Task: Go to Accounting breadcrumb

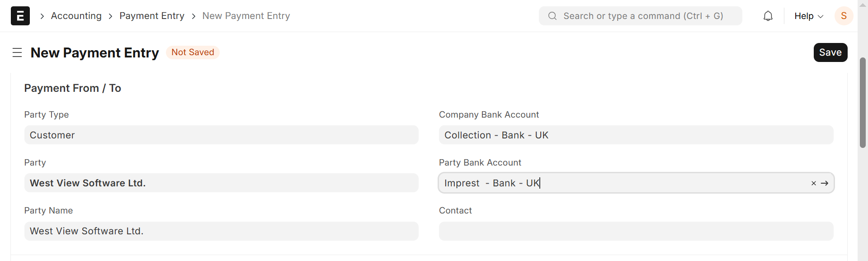Action: [x=76, y=16]
